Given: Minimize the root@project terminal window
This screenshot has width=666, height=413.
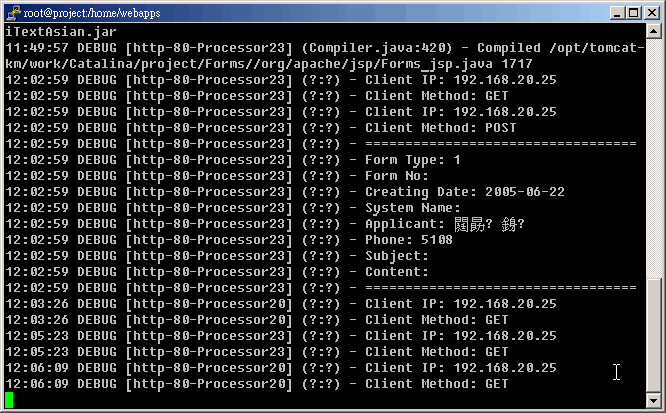Looking at the screenshot, I should pos(611,12).
